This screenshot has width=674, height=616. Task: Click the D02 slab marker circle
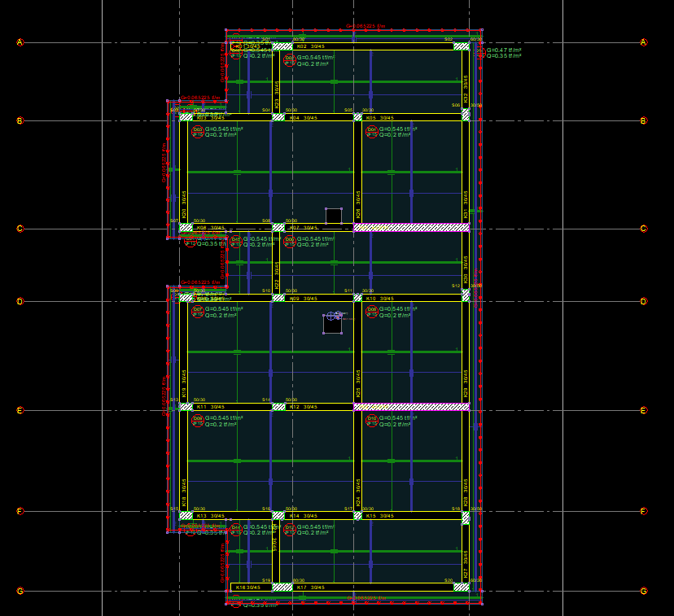pos(289,59)
